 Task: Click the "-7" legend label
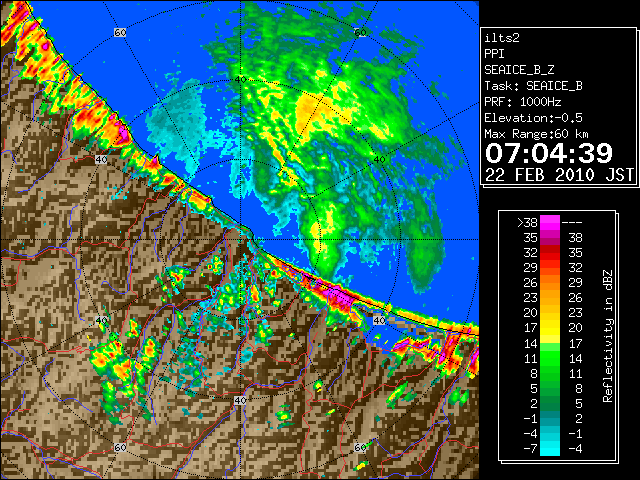tap(530, 449)
